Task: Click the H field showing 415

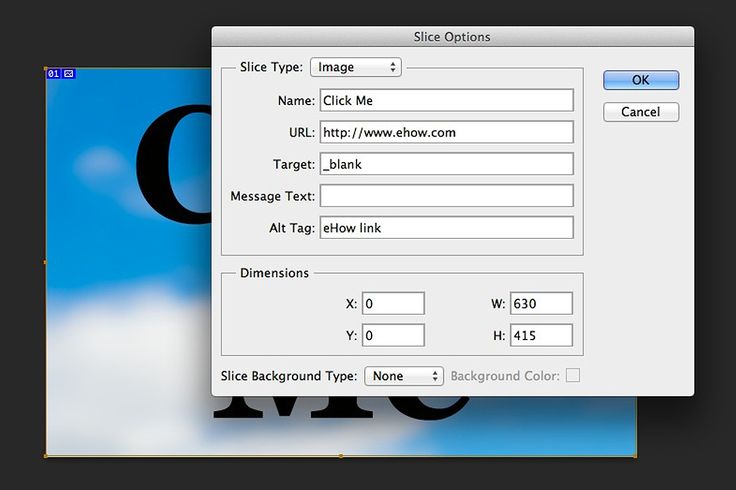Action: [542, 335]
